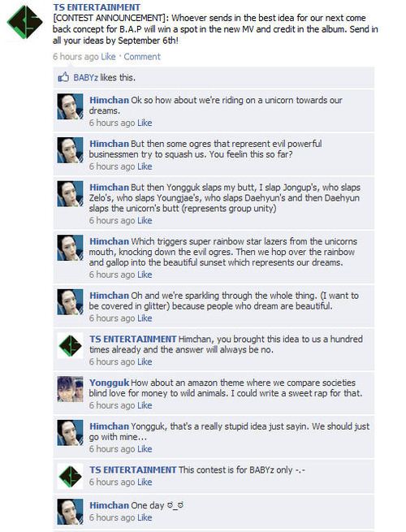Like Yongguk's amazon theme comment
This screenshot has width=406, height=532.
(x=145, y=405)
